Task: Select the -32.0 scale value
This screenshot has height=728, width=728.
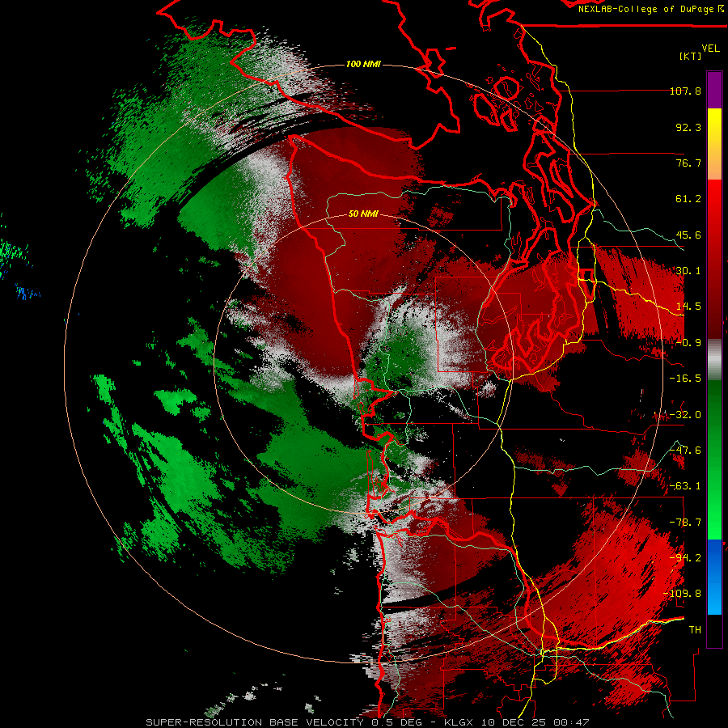Action: click(685, 415)
